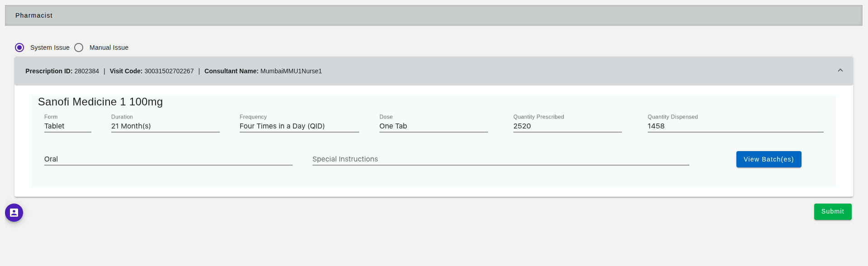
Task: Click the Quantity Prescribed field
Action: pyautogui.click(x=567, y=126)
